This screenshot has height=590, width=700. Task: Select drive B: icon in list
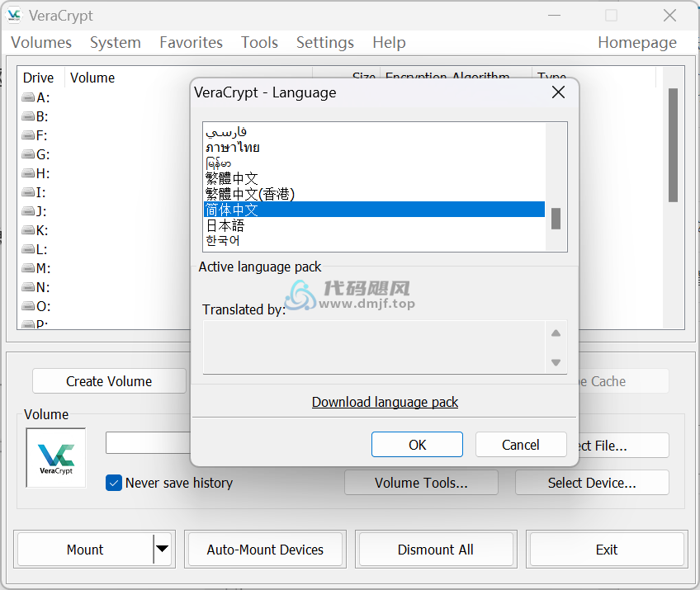[29, 116]
